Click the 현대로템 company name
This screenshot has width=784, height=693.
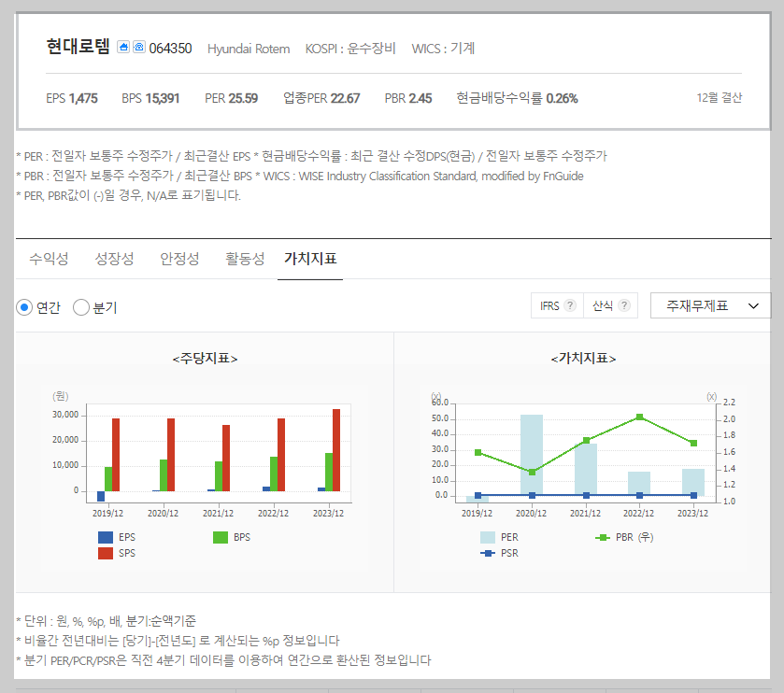pyautogui.click(x=78, y=47)
